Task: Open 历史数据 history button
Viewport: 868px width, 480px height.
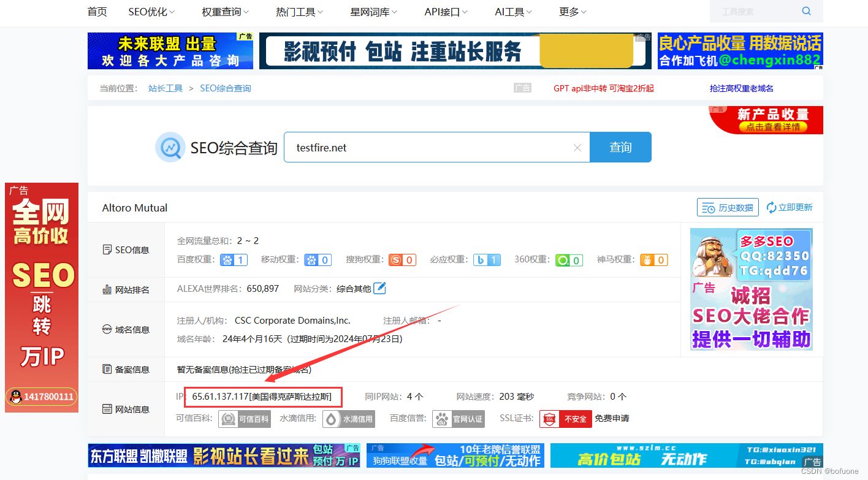Action: (728, 208)
